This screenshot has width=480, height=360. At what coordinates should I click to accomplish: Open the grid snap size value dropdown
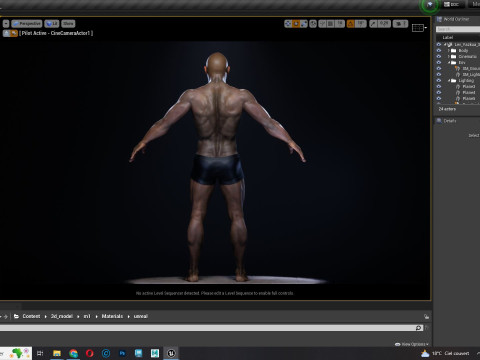(339, 24)
